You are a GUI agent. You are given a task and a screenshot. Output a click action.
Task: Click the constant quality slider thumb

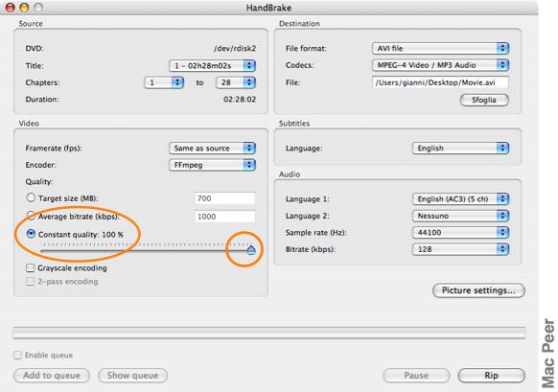tap(251, 250)
